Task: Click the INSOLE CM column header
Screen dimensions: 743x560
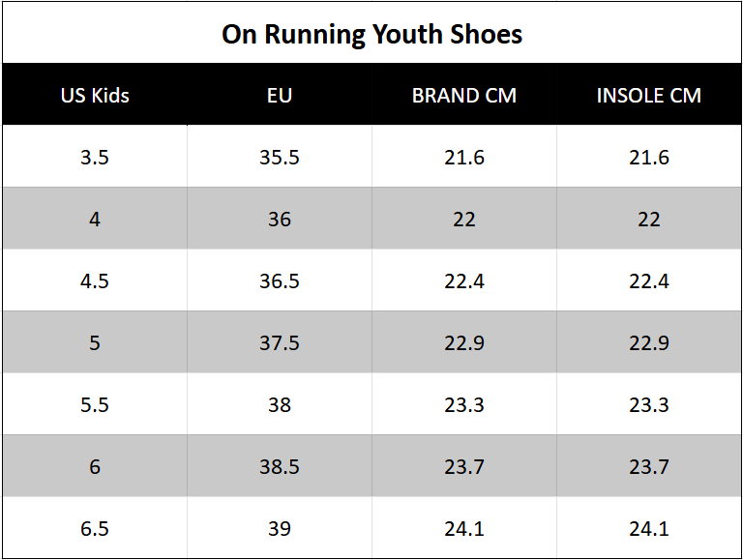Action: [649, 96]
